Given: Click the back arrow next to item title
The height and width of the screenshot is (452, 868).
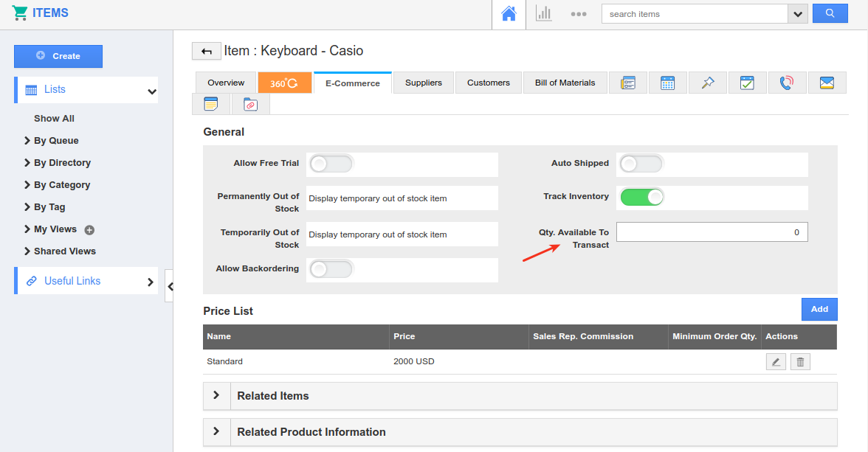Looking at the screenshot, I should 207,51.
